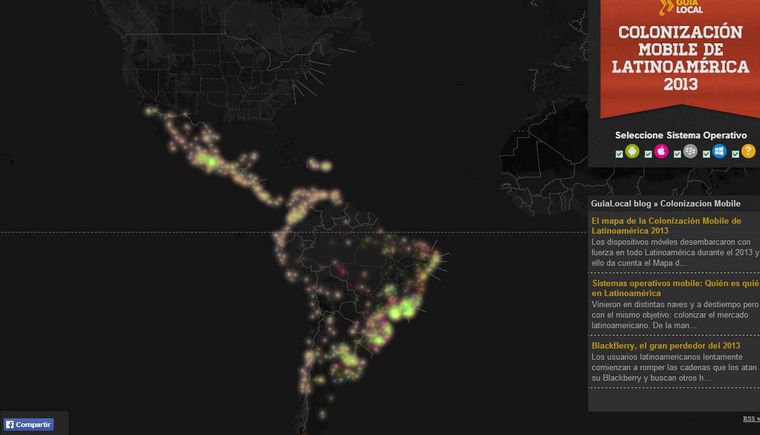Click 'Seleccione Sistema Operativo' heading
This screenshot has width=760, height=435.
(681, 135)
